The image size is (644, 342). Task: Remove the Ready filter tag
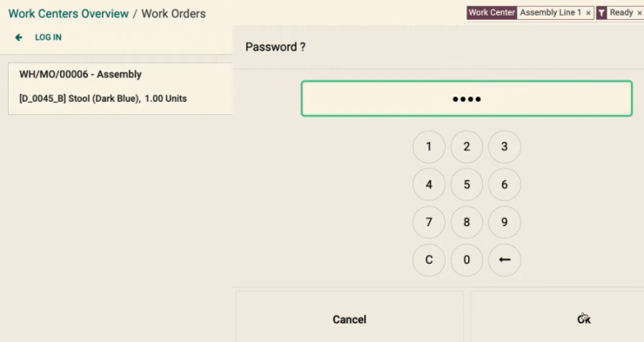(639, 13)
